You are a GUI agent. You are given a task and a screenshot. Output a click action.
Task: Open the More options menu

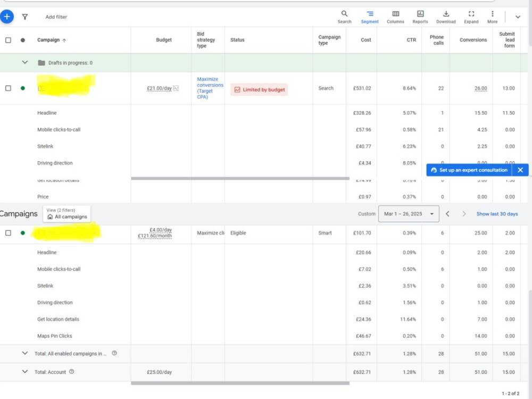492,17
